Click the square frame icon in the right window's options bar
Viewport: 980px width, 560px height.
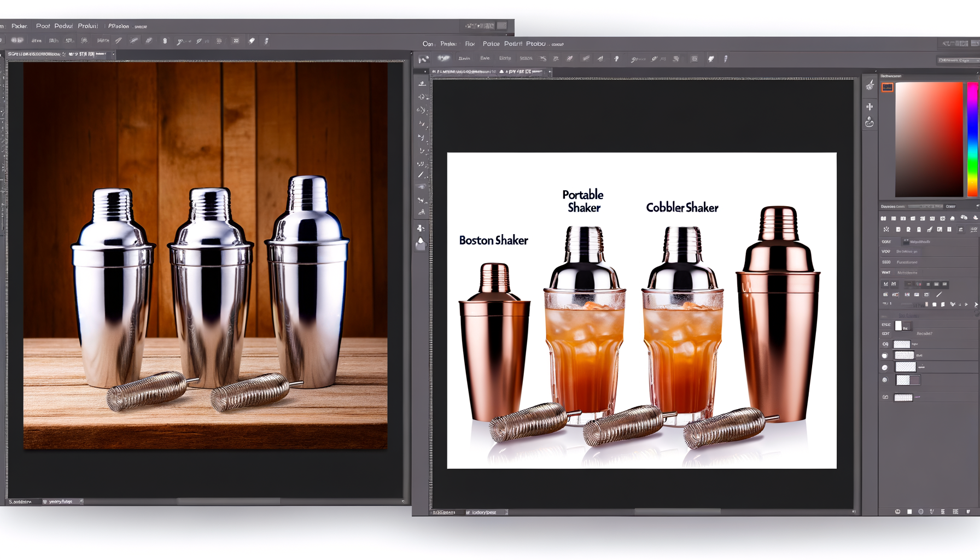point(694,59)
